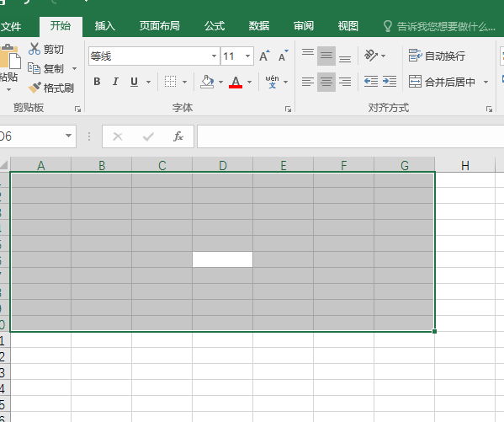Image resolution: width=504 pixels, height=422 pixels.
Task: Toggle bold formatting
Action: (97, 82)
